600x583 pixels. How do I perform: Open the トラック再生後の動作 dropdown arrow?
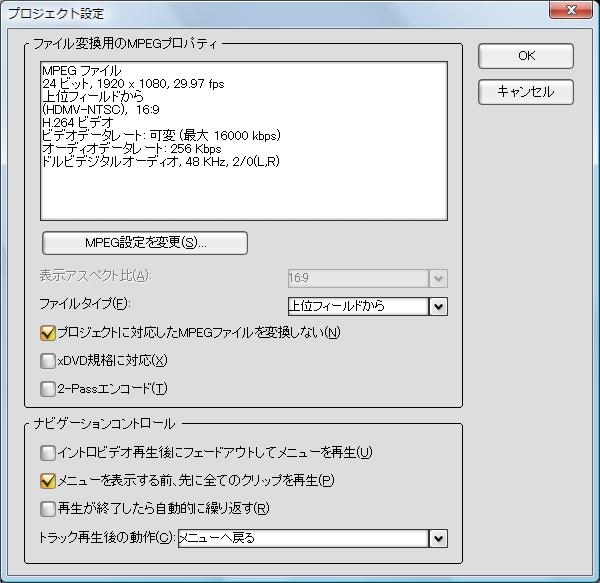coord(439,539)
